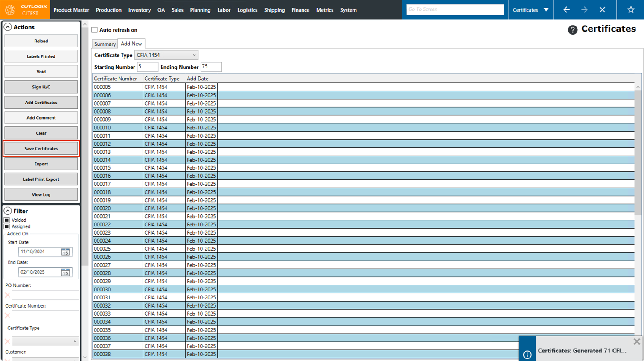Screen dimensions: 644x361
Task: Navigate back with the left arrow
Action: (x=566, y=9)
